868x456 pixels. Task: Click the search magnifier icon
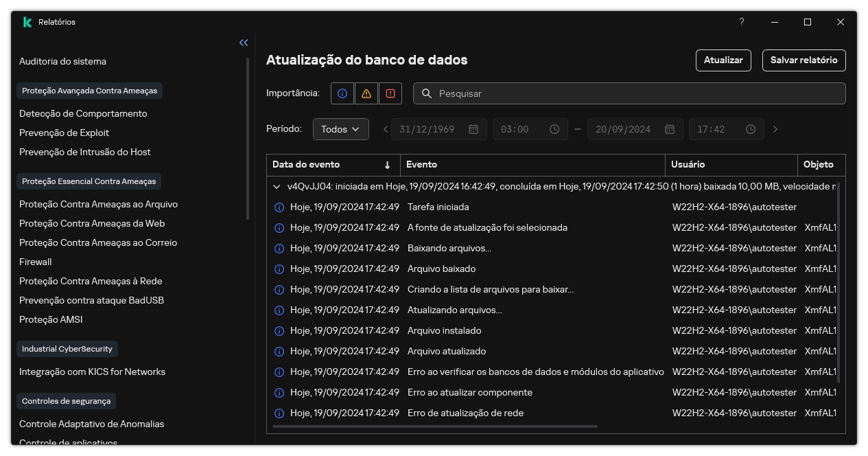tap(426, 93)
